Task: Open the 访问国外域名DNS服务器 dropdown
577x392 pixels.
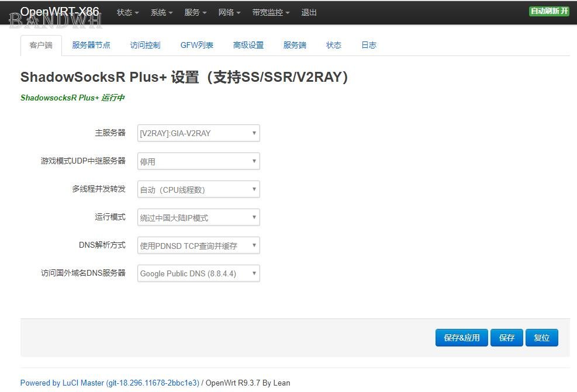Action: (199, 273)
